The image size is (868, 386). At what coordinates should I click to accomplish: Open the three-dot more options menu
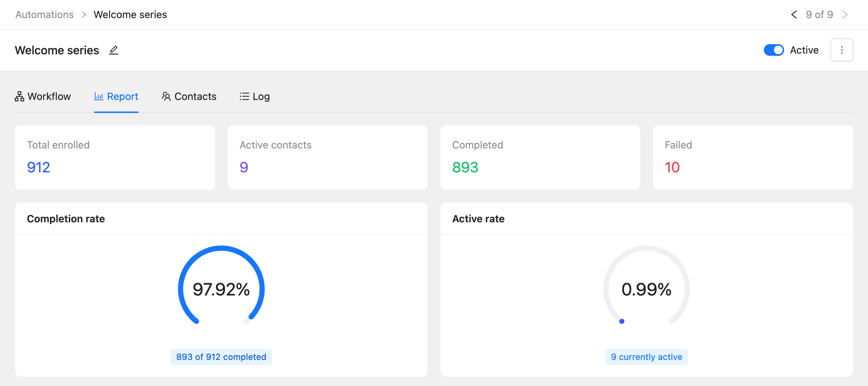pyautogui.click(x=842, y=50)
